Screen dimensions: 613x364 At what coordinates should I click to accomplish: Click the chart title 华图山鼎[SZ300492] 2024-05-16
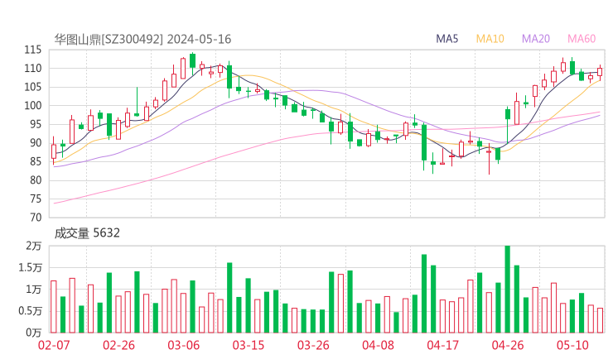click(142, 39)
